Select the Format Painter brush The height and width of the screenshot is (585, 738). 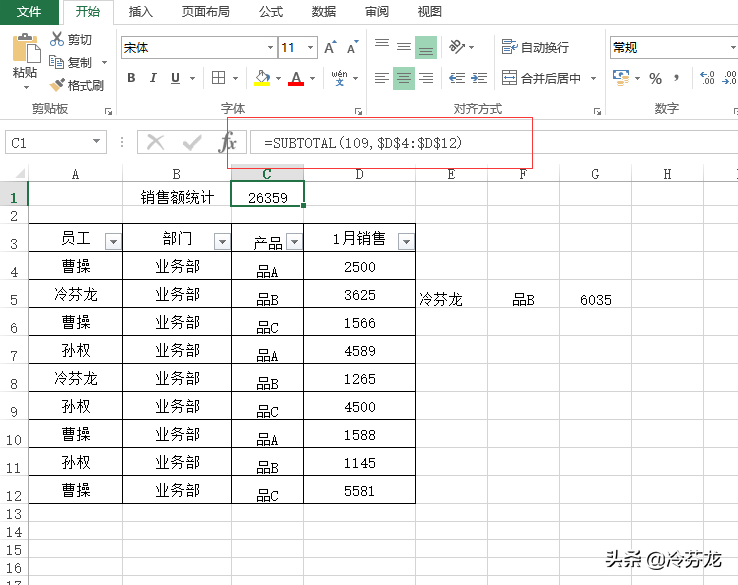click(57, 85)
